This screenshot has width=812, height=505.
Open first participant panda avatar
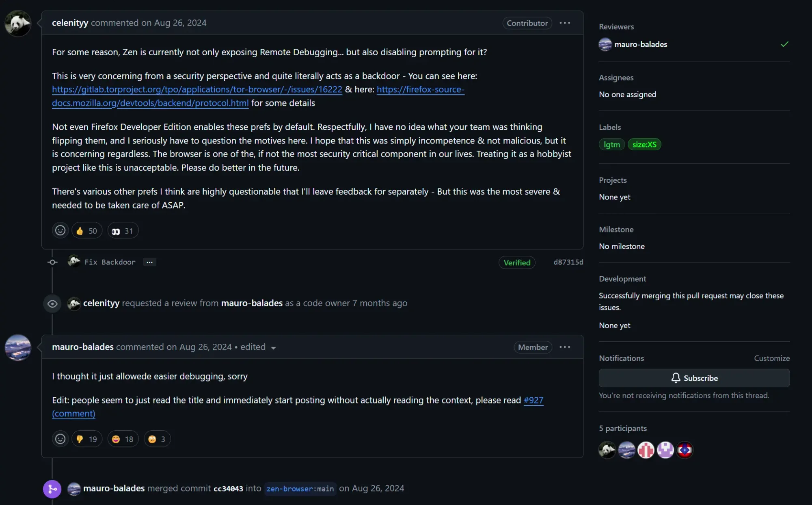click(607, 450)
